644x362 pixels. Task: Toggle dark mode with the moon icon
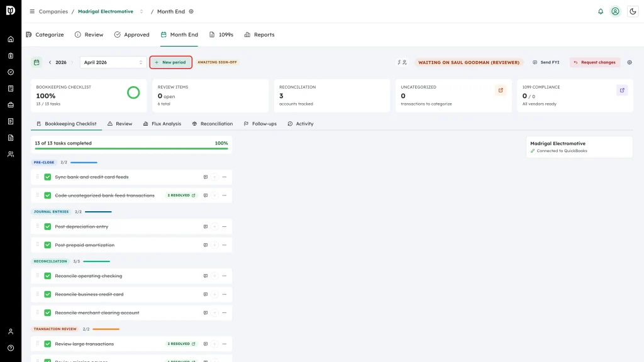tap(633, 11)
